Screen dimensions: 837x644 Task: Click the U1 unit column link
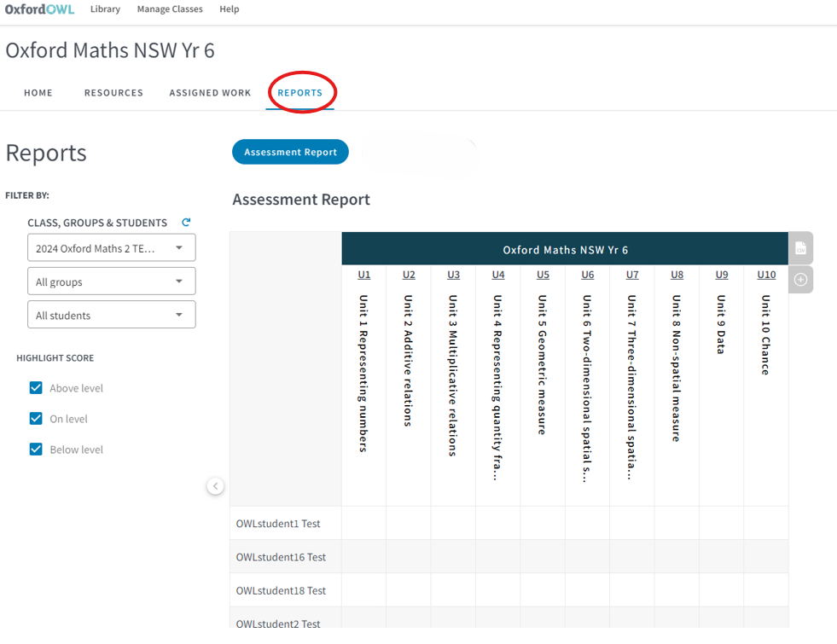[x=364, y=275]
